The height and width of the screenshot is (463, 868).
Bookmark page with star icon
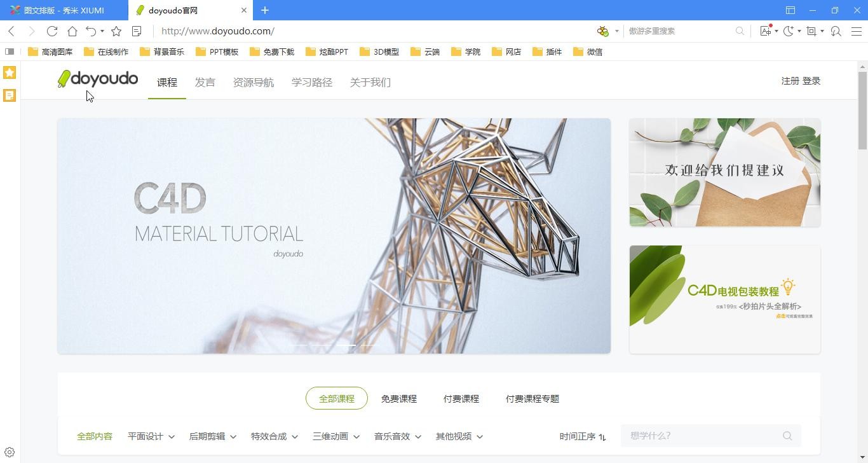116,31
